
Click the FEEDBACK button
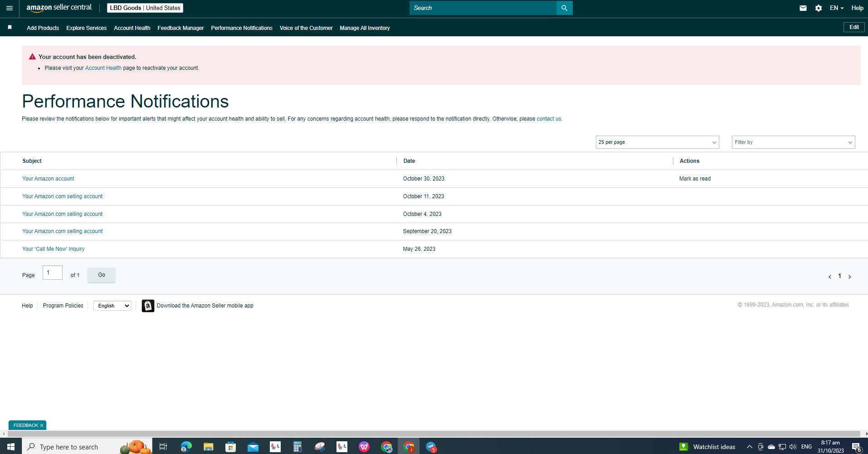(26, 425)
